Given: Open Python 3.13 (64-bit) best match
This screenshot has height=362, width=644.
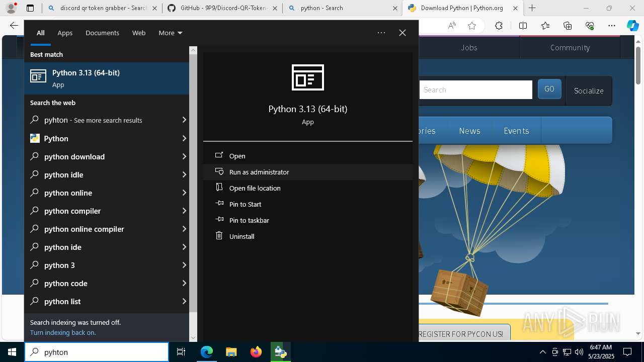Looking at the screenshot, I should 107,78.
